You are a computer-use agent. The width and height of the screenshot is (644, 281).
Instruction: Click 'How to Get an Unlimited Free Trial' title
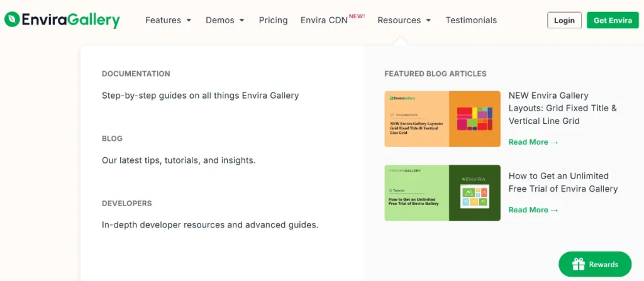[x=563, y=182]
